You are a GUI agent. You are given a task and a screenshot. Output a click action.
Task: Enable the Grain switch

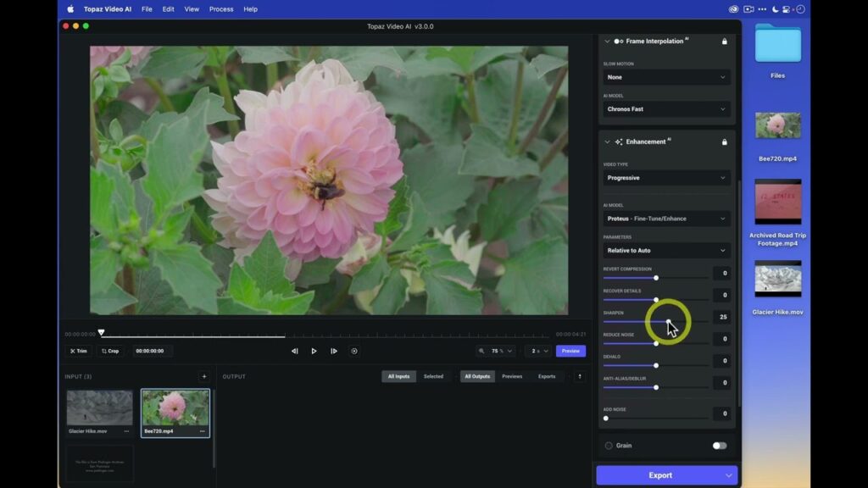pos(719,446)
